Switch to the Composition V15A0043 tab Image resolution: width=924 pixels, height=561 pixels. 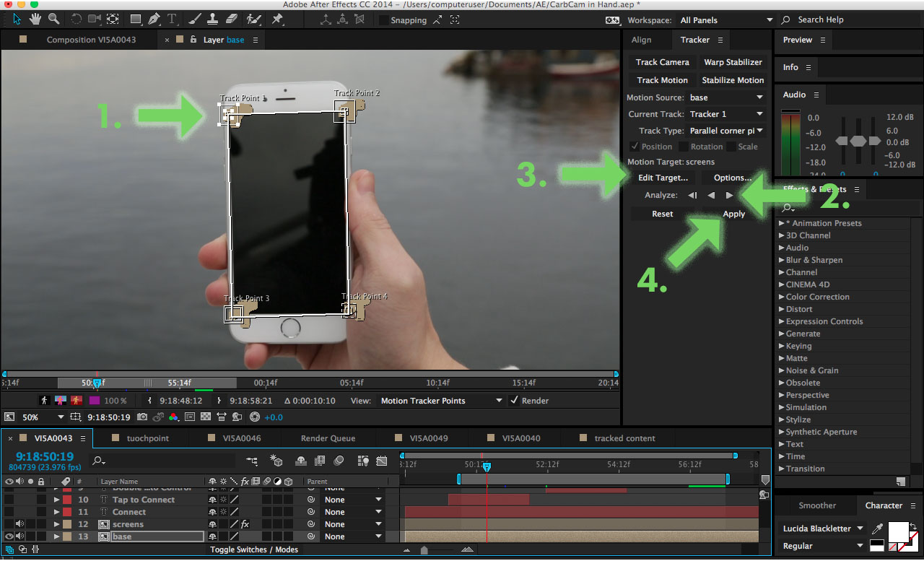click(x=91, y=40)
